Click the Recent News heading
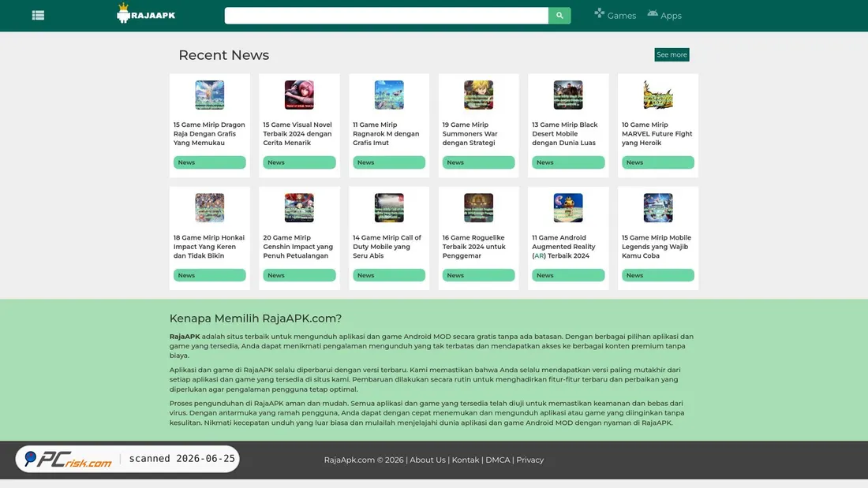868x488 pixels. [223, 54]
